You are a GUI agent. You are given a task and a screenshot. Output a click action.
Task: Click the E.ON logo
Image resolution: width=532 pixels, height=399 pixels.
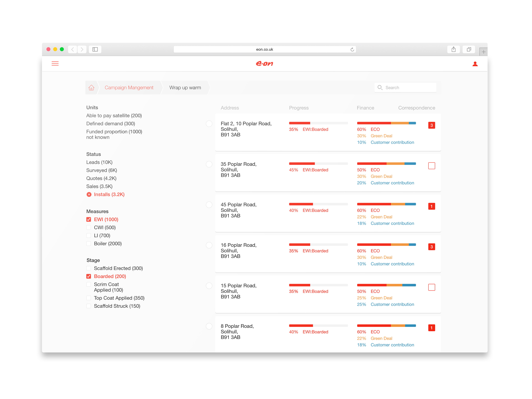265,64
